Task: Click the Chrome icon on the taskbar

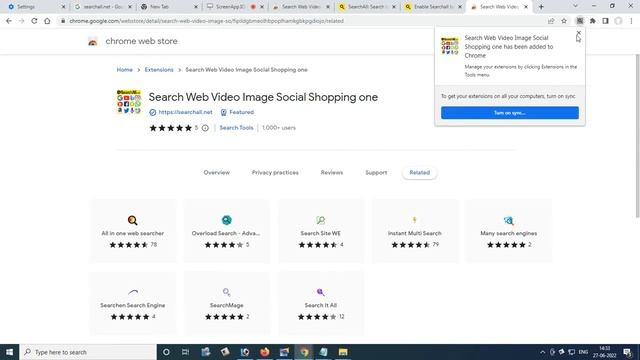Action: click(x=304, y=352)
